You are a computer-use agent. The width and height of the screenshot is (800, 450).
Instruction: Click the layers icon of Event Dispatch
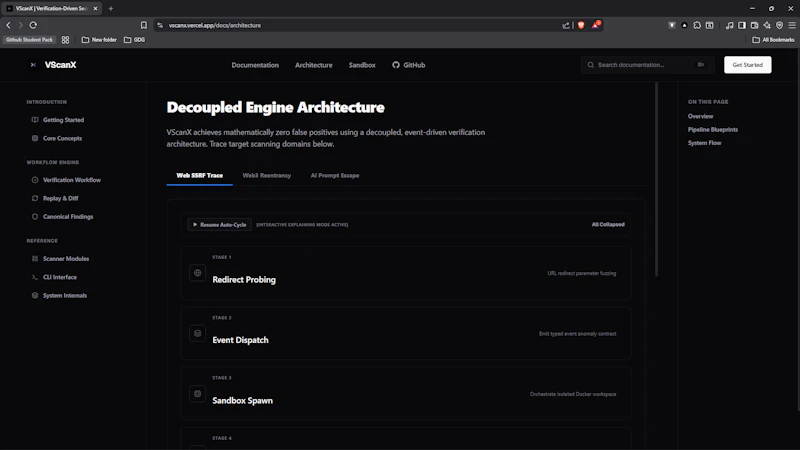point(197,333)
